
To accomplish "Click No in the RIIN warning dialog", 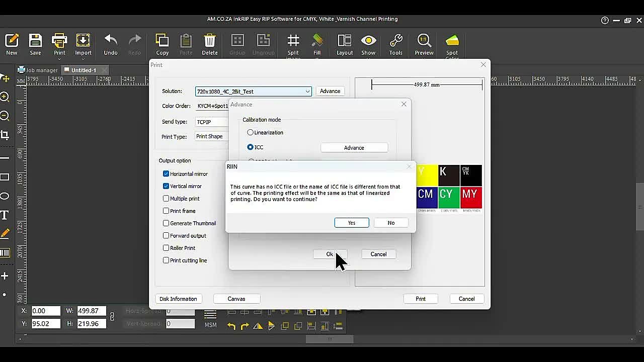I will tap(391, 223).
